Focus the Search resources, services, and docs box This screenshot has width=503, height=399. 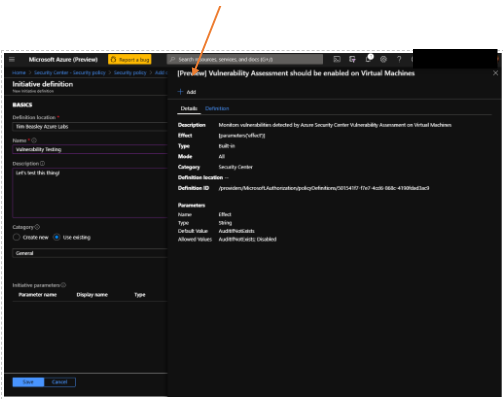245,60
